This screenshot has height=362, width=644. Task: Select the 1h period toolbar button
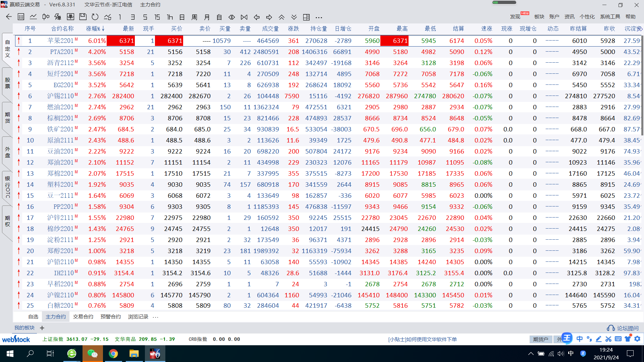point(170,17)
